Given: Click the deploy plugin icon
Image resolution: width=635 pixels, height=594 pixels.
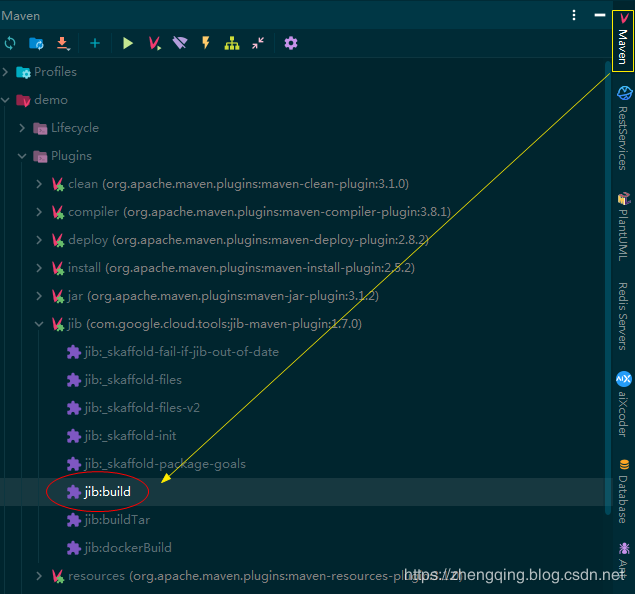Looking at the screenshot, I should [58, 240].
